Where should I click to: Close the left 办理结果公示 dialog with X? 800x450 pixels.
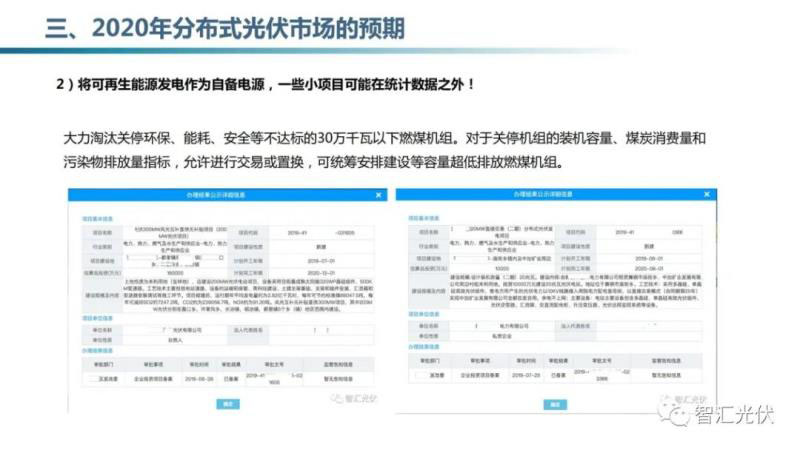point(377,196)
